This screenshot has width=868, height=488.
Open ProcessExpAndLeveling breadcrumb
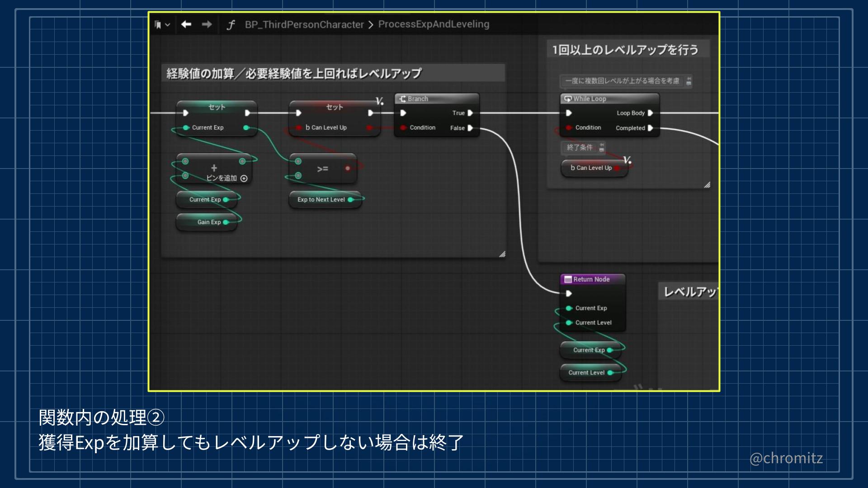434,24
